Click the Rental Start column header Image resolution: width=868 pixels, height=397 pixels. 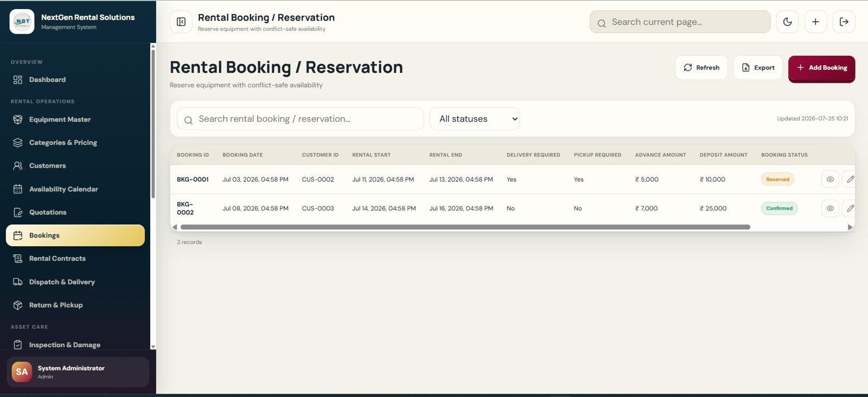pyautogui.click(x=371, y=155)
